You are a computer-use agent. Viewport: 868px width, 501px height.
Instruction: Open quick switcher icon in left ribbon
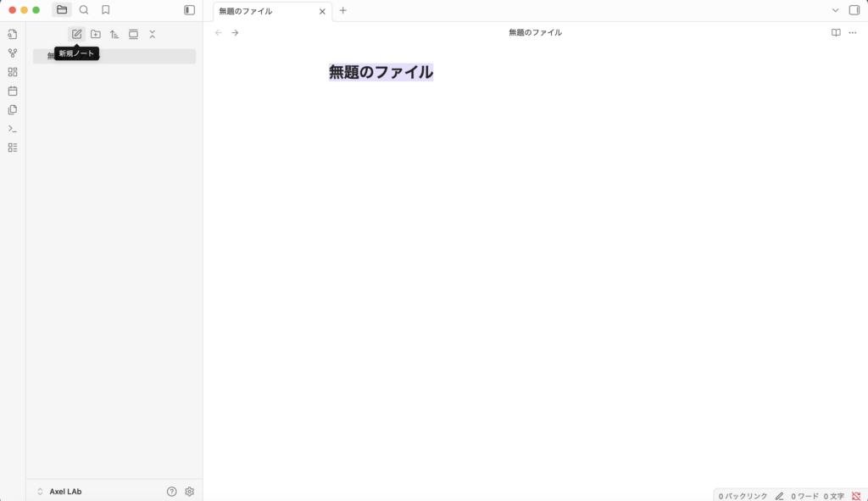coord(13,35)
